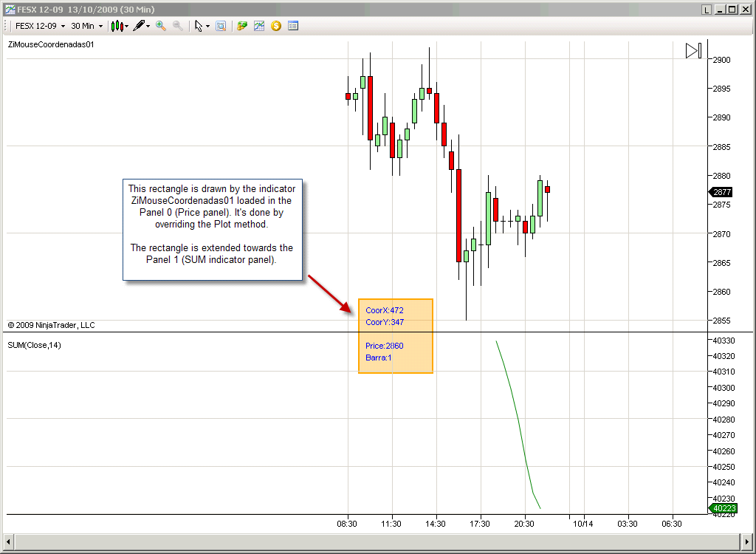This screenshot has height=554, width=756.
Task: Click the L link button in title bar
Action: tap(707, 10)
